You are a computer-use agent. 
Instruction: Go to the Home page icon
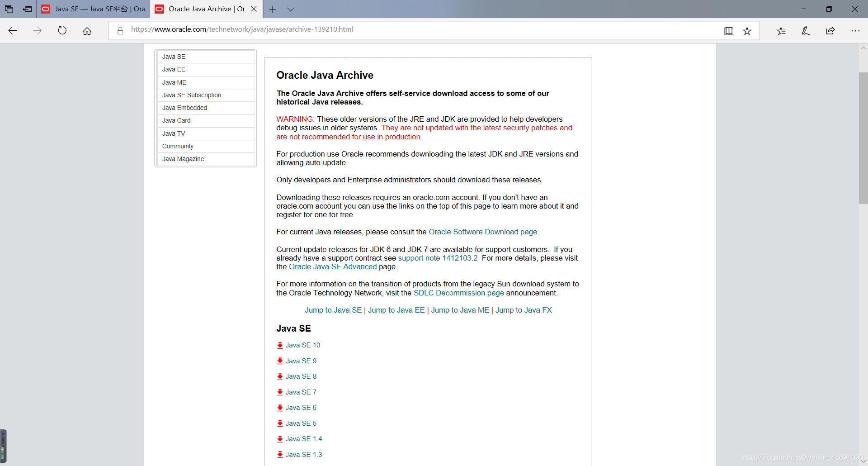(x=87, y=31)
